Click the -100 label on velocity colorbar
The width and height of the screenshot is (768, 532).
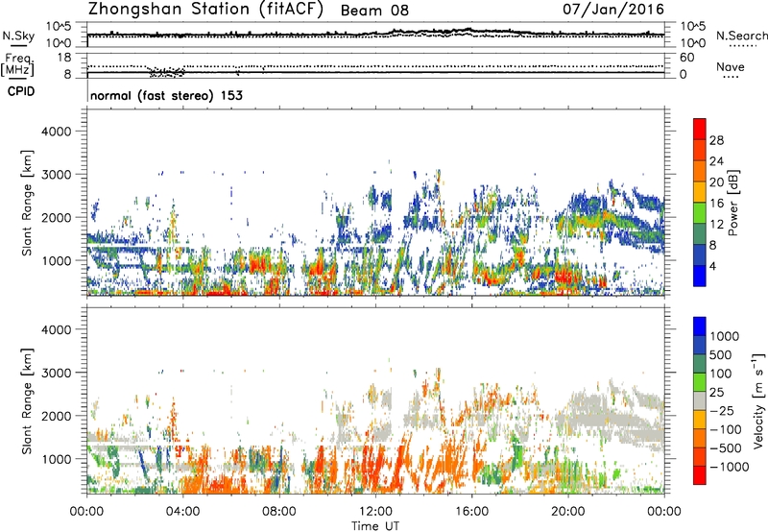coord(725,429)
